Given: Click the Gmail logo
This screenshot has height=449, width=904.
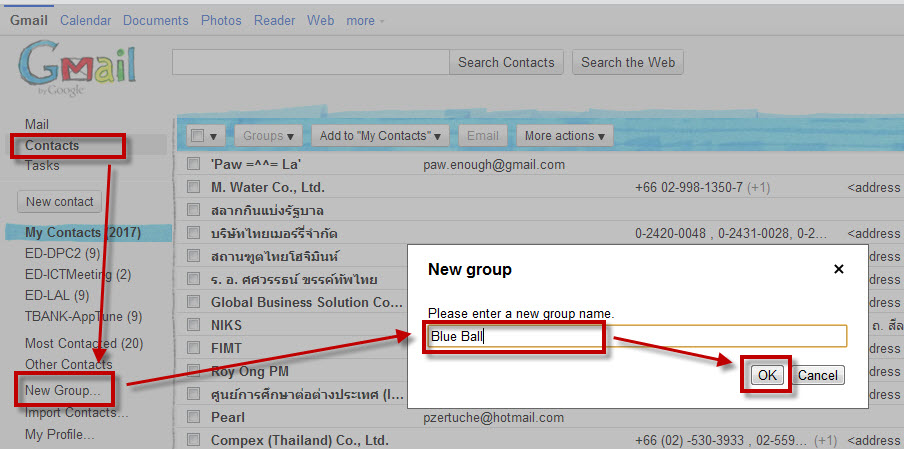Looking at the screenshot, I should 77,68.
